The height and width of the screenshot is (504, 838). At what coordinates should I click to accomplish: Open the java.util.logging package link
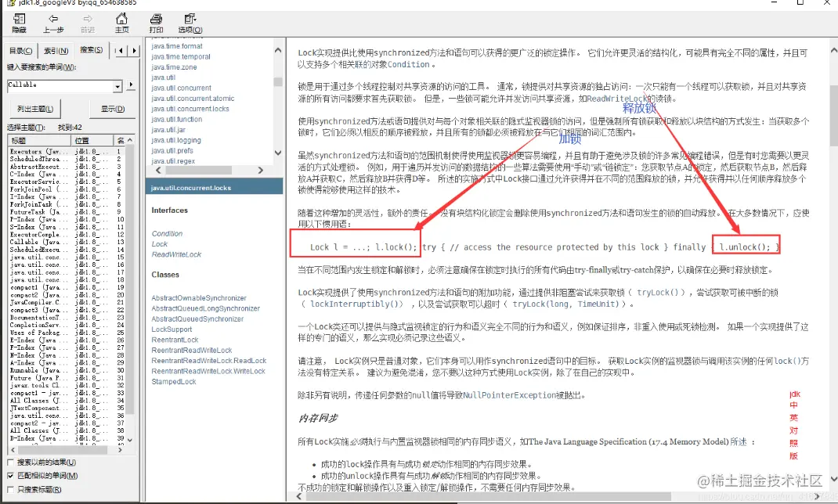click(176, 140)
